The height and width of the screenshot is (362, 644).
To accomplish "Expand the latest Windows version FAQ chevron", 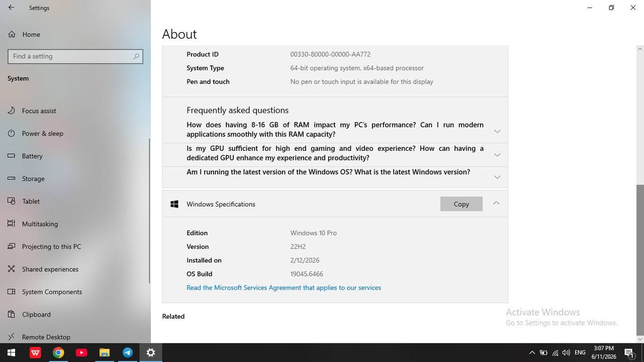I will 497,177.
